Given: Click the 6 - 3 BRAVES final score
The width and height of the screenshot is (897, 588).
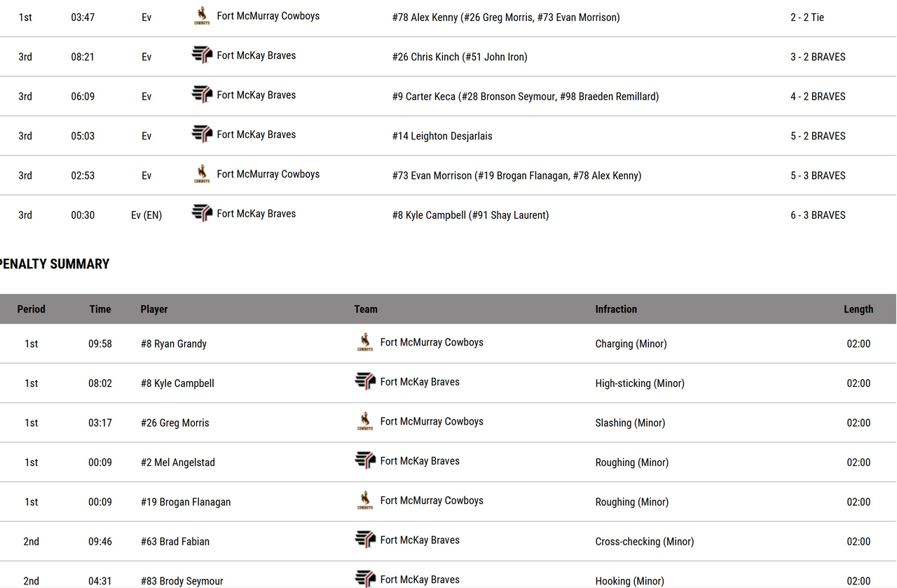Looking at the screenshot, I should pyautogui.click(x=818, y=215).
